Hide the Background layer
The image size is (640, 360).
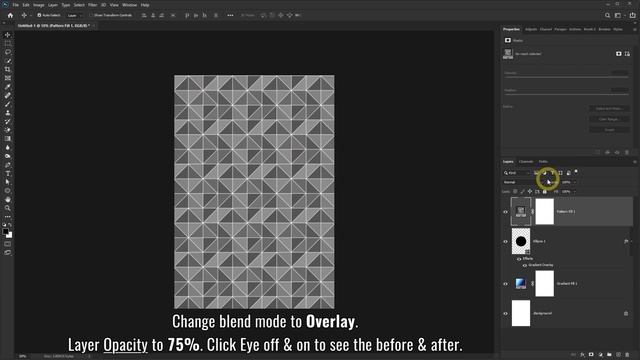505,313
